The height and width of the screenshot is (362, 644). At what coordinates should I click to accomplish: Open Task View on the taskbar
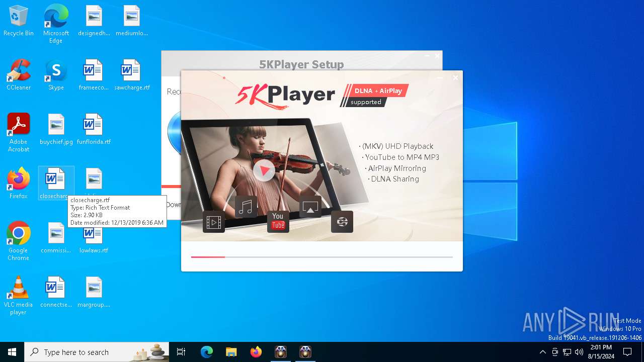tap(181, 352)
